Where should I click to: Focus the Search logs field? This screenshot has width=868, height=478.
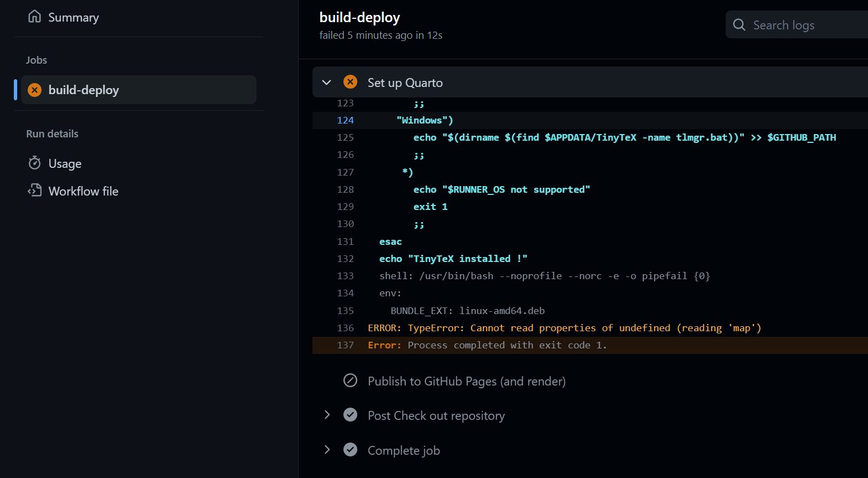pyautogui.click(x=797, y=25)
